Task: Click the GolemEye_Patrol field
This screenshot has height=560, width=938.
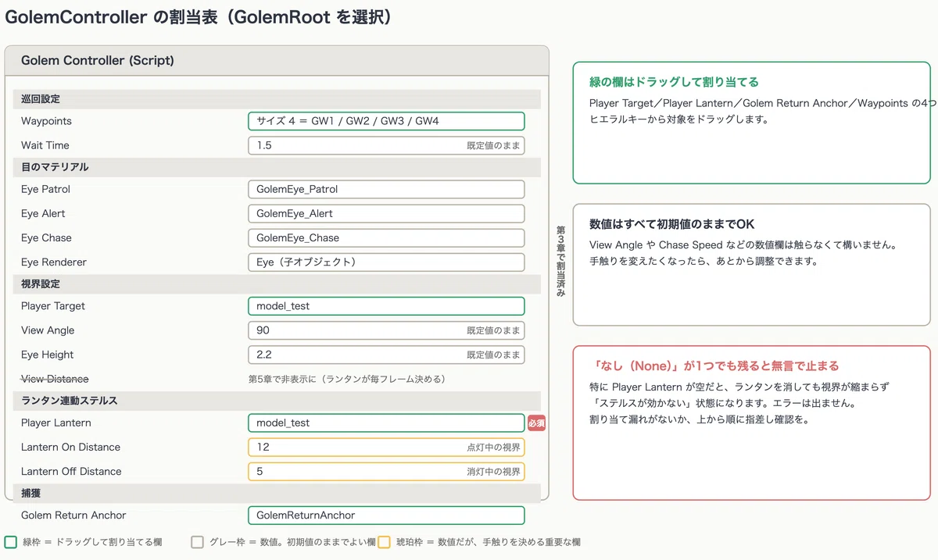Action: [x=386, y=189]
